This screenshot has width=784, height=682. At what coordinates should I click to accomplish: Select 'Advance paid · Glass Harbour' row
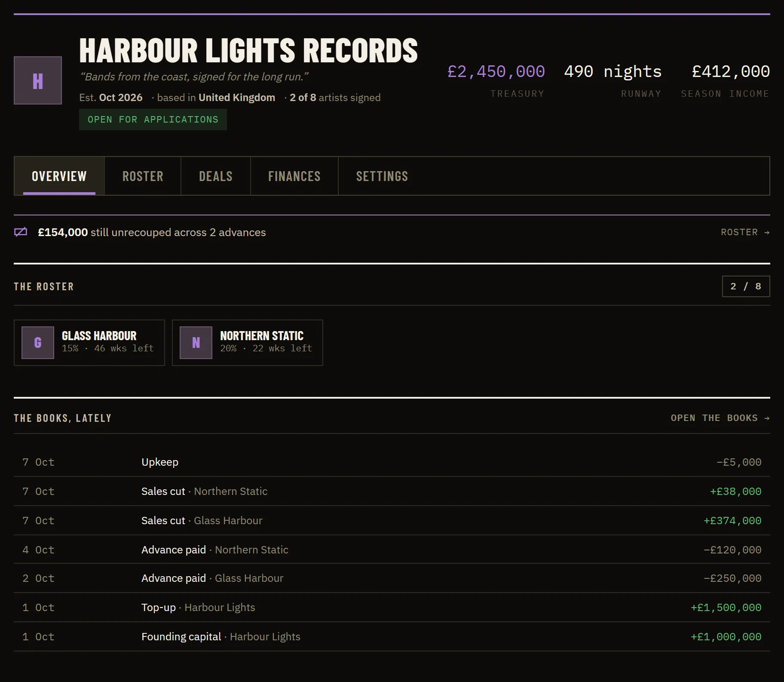[x=392, y=578]
